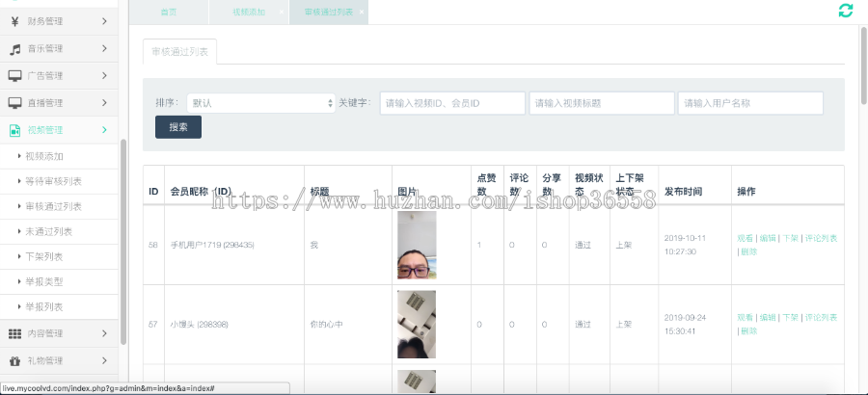
Task: Switch to the 视频添加 tab
Action: (x=249, y=13)
